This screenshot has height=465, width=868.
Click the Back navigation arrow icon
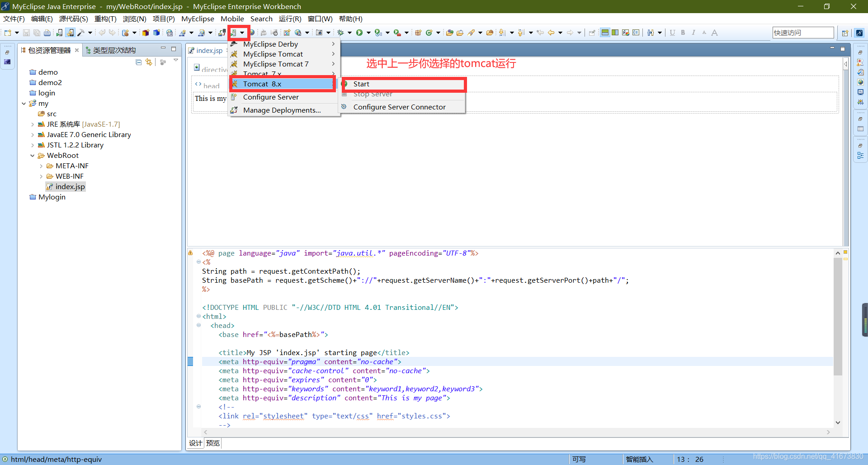551,33
